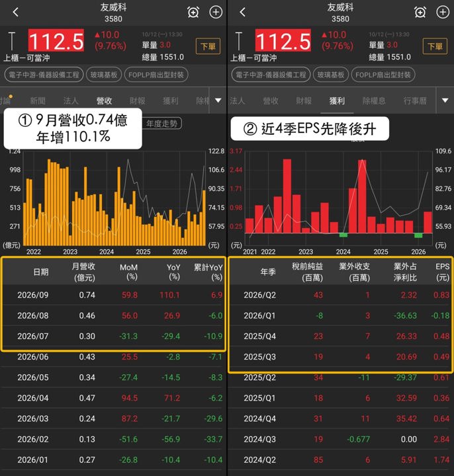Select the 2026/04 revenue row
The height and width of the screenshot is (476, 454).
(x=113, y=398)
